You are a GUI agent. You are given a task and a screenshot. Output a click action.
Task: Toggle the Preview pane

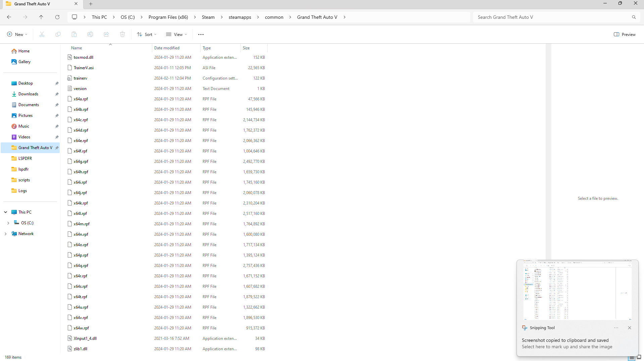[625, 34]
